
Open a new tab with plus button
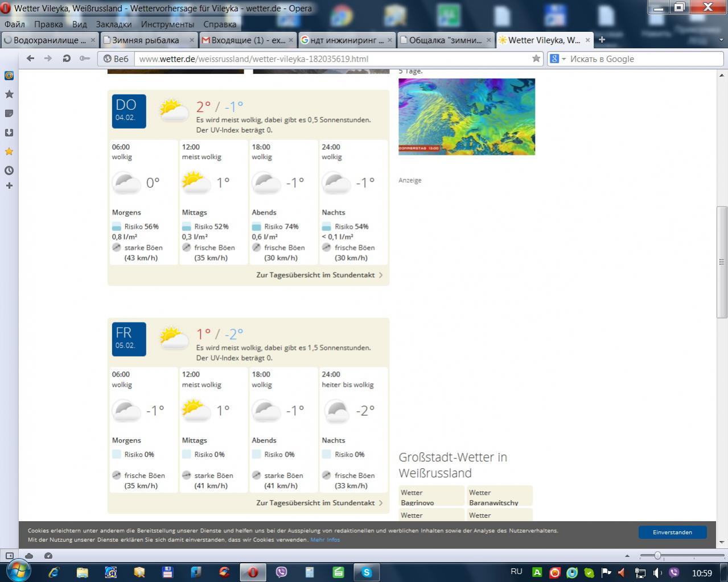[602, 40]
